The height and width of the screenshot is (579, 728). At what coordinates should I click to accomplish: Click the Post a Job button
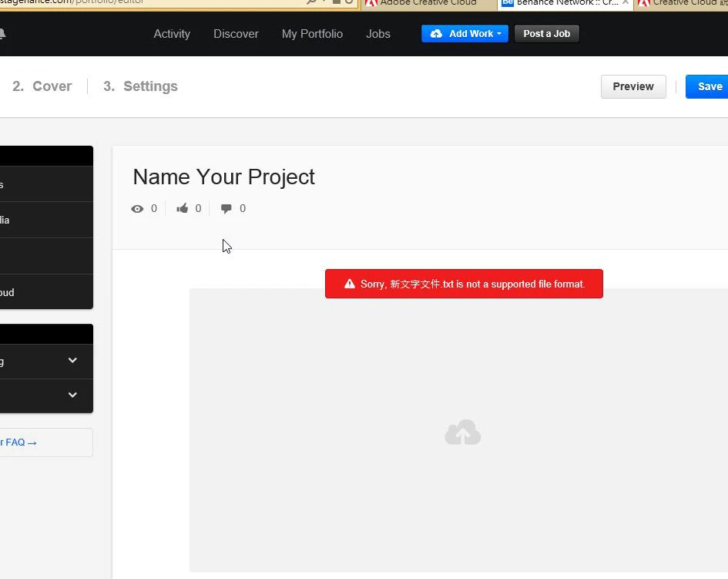(x=546, y=34)
